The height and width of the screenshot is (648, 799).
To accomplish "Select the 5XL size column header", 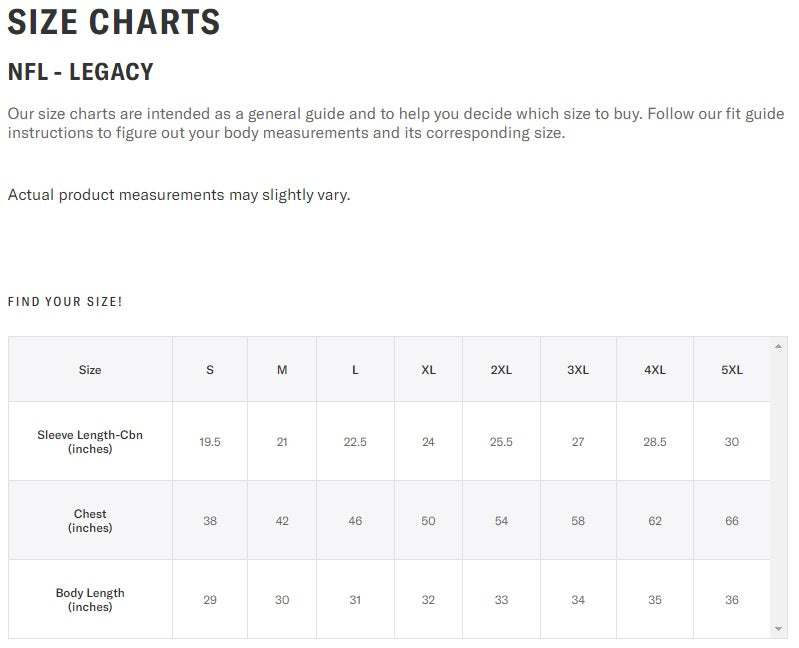I will pyautogui.click(x=732, y=370).
